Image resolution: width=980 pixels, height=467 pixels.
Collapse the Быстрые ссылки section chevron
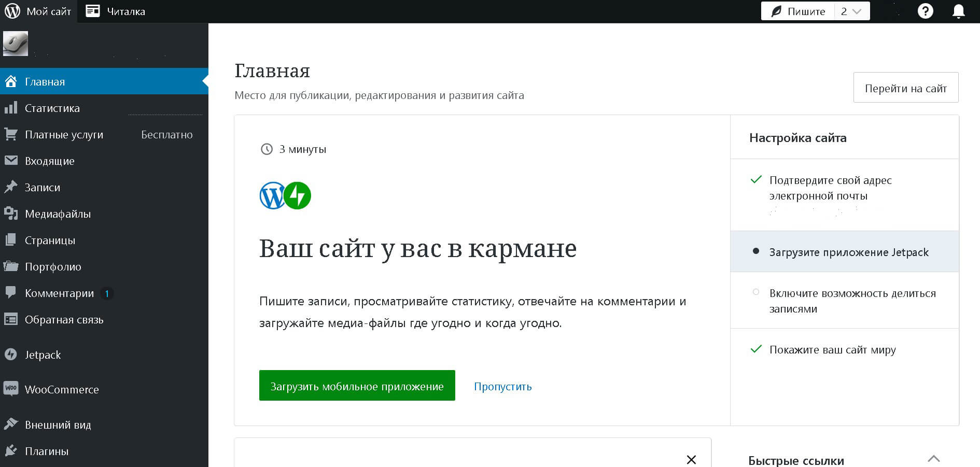(x=934, y=459)
